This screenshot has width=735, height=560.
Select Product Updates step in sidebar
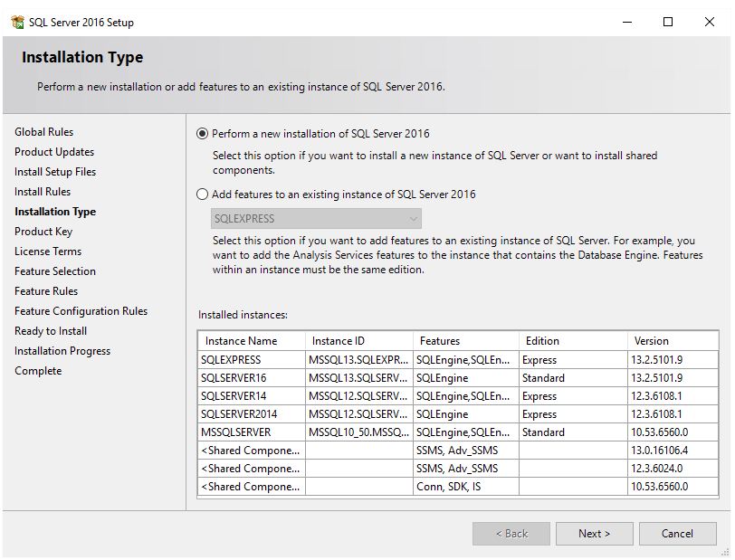(x=54, y=152)
